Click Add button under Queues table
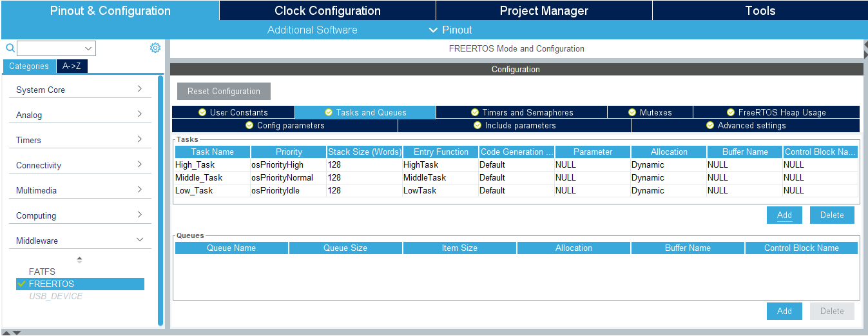Viewport: 868px width, 336px height. [784, 311]
